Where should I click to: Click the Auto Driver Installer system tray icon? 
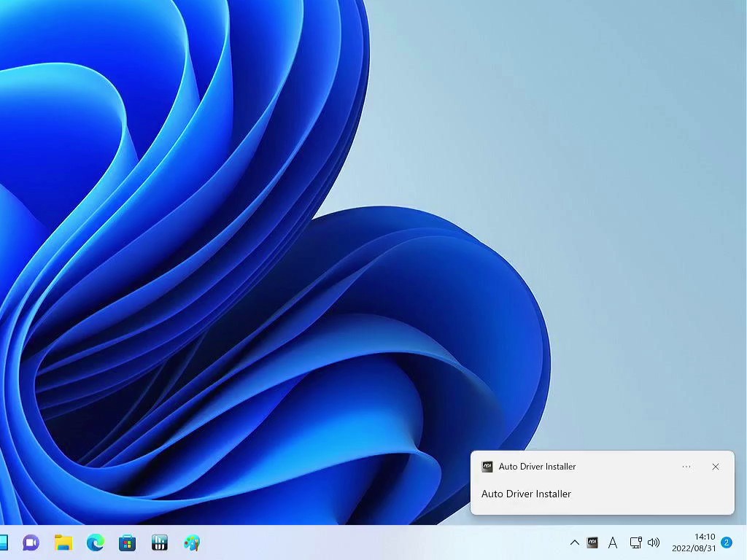tap(593, 542)
